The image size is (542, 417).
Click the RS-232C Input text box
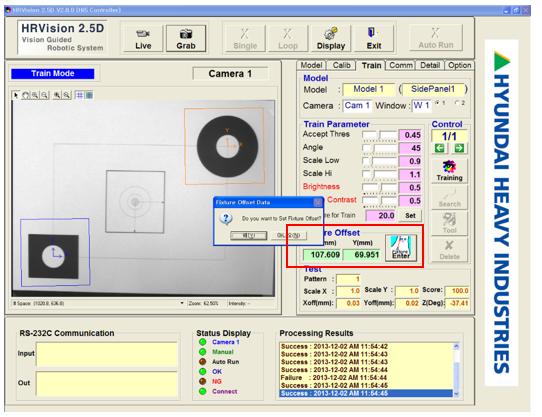[x=106, y=354]
